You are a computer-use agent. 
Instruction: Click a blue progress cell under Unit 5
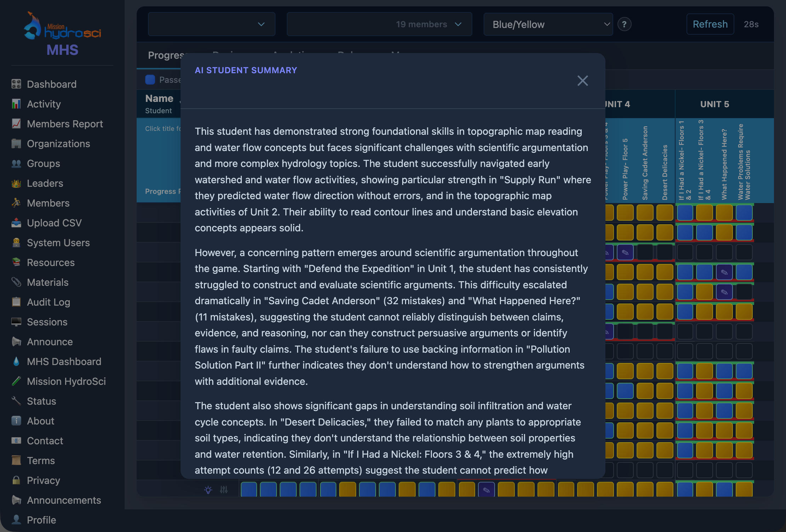tap(685, 212)
